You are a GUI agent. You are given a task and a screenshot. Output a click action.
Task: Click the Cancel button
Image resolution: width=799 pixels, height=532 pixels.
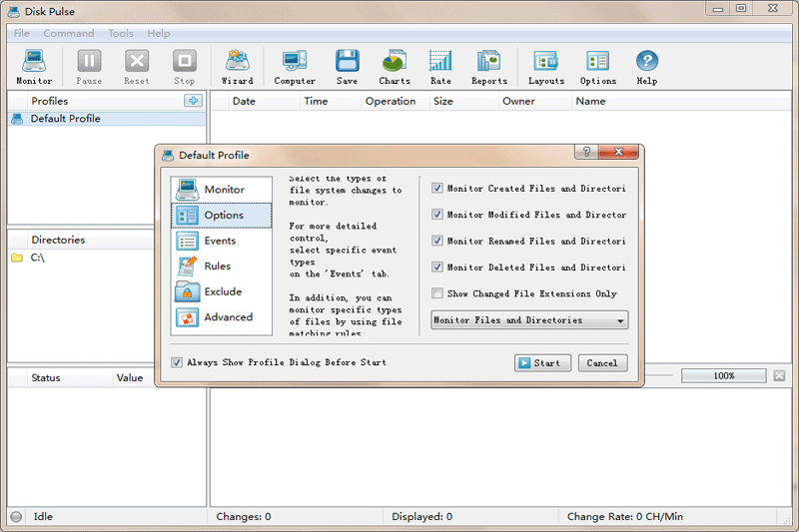(x=602, y=362)
